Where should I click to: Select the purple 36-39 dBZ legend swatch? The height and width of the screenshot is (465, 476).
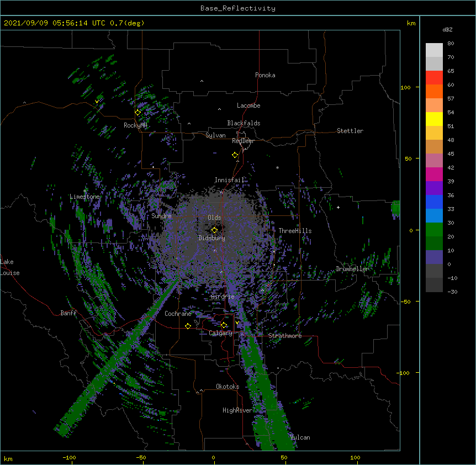pos(434,188)
